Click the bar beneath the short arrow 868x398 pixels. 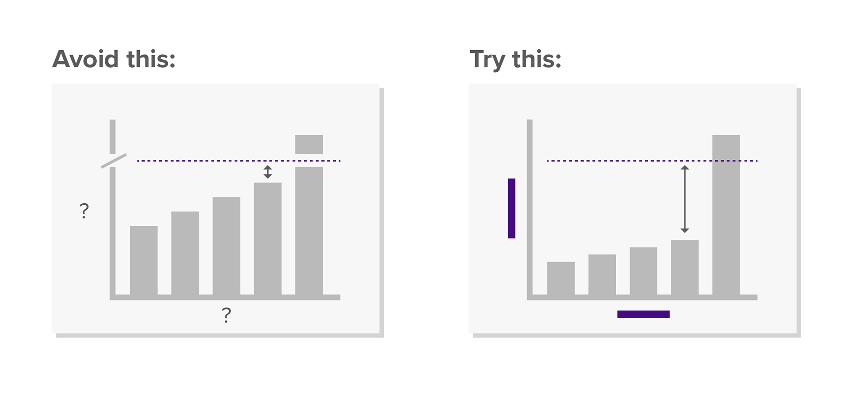268,239
